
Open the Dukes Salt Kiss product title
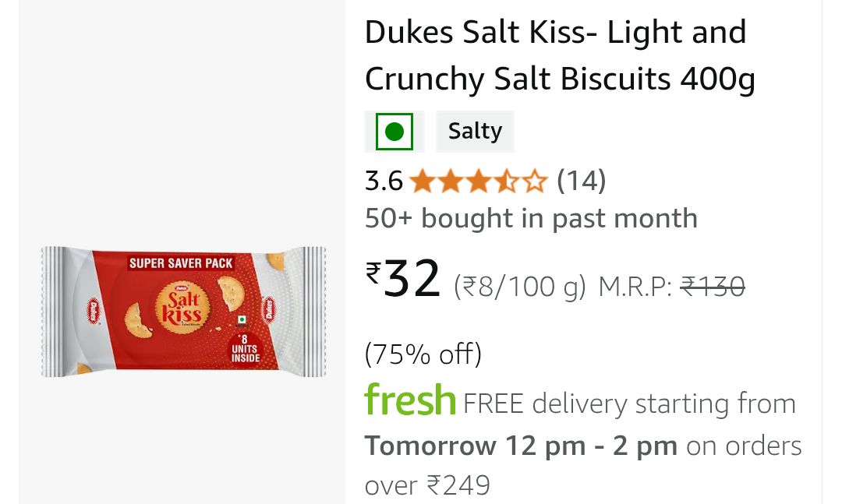click(x=558, y=55)
